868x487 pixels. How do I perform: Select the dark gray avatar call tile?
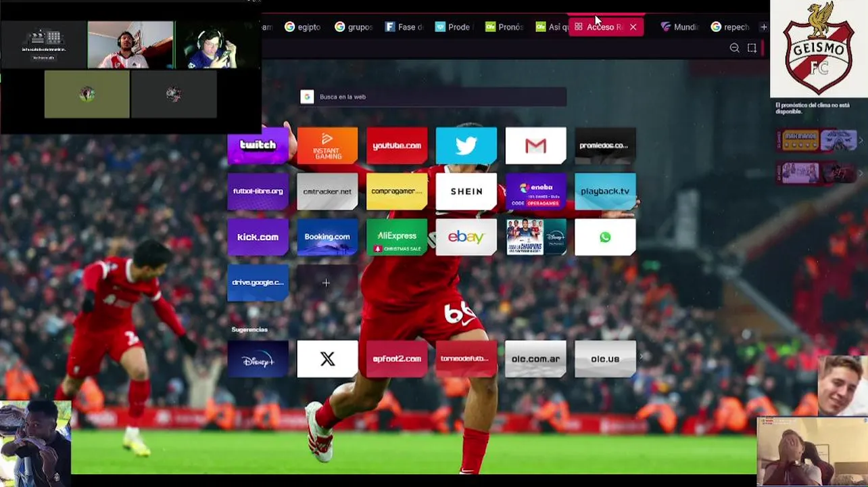pyautogui.click(x=174, y=95)
